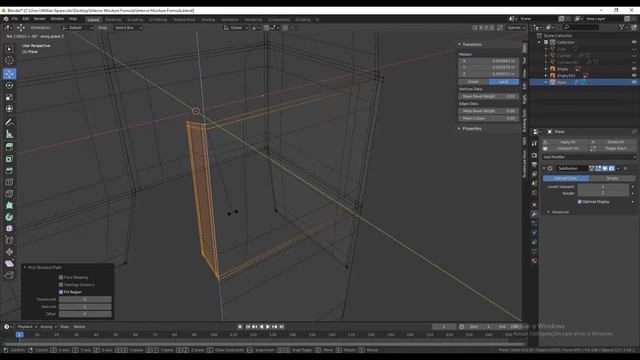The height and width of the screenshot is (360, 640).
Task: Select the Annotate tool
Action: tap(9, 122)
